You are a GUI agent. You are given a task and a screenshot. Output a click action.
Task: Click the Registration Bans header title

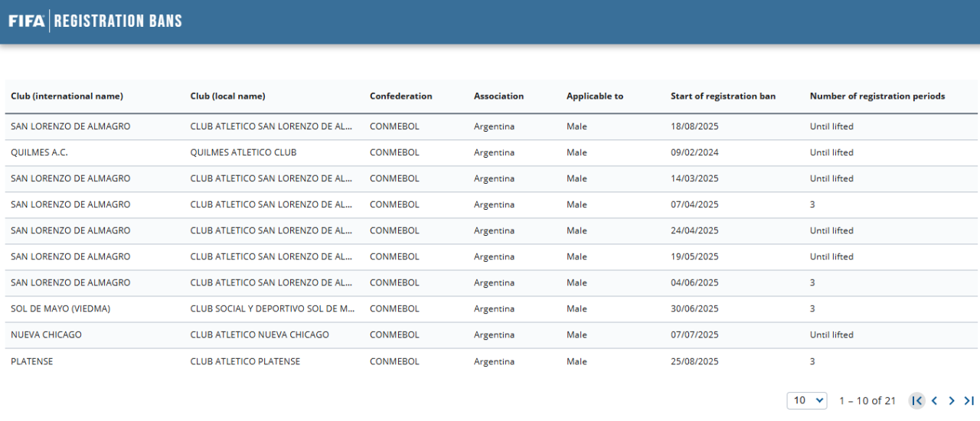coord(118,21)
